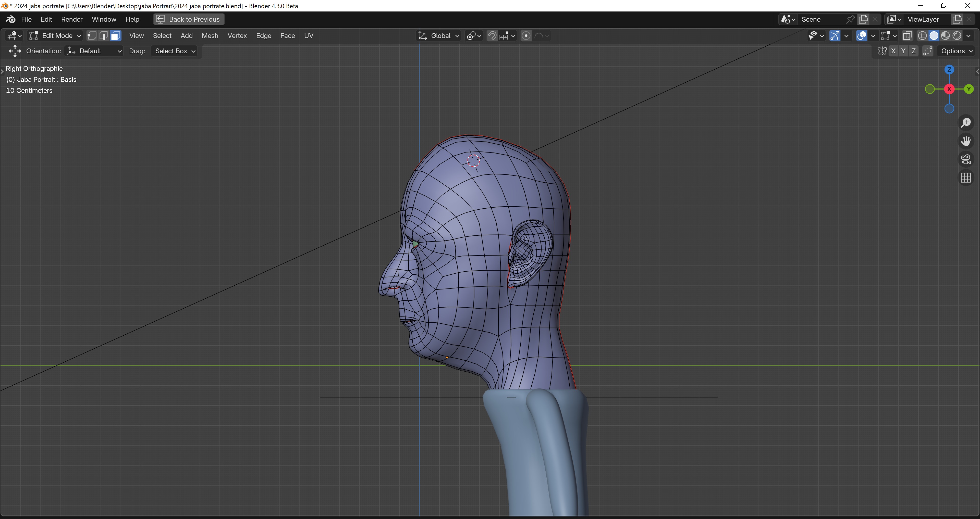
Task: Click the mesh symmetry butterfly icon
Action: [882, 50]
